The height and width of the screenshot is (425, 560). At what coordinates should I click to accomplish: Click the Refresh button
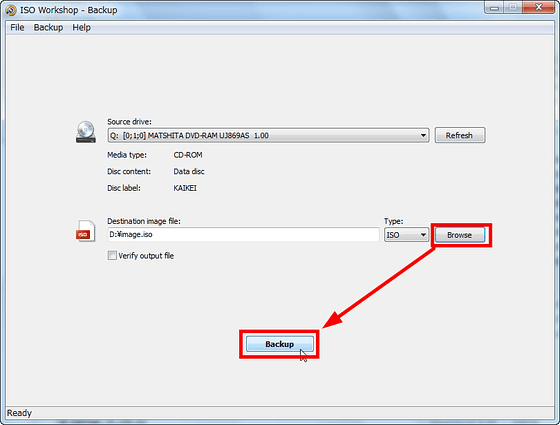tap(460, 135)
